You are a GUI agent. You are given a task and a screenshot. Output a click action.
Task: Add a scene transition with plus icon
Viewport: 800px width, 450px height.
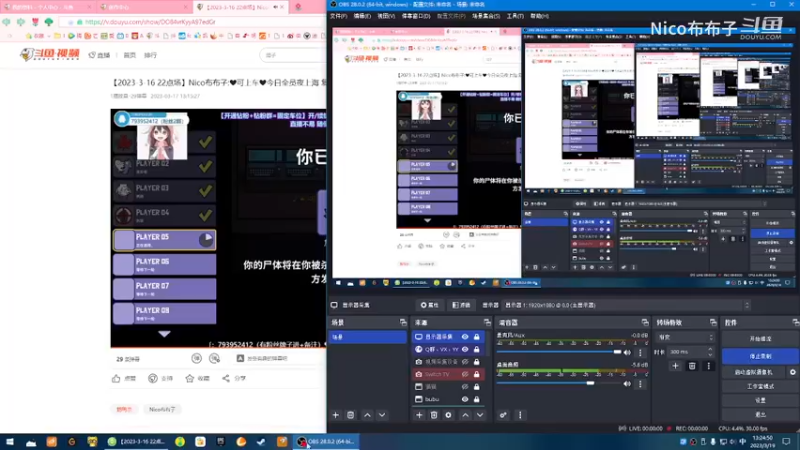coord(676,366)
